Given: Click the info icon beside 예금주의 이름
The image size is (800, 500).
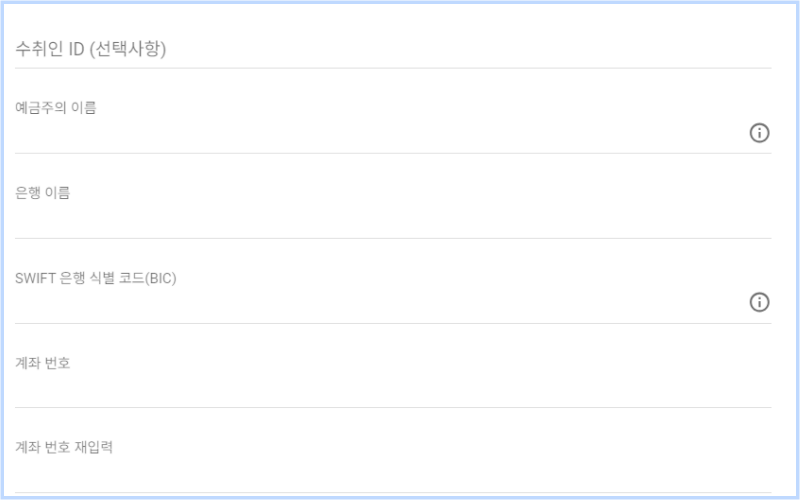Looking at the screenshot, I should point(759,133).
